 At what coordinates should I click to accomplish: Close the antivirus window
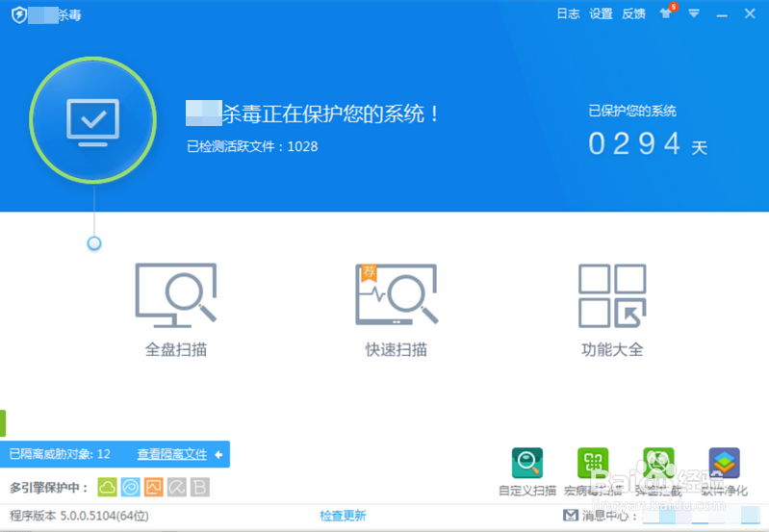pyautogui.click(x=750, y=13)
